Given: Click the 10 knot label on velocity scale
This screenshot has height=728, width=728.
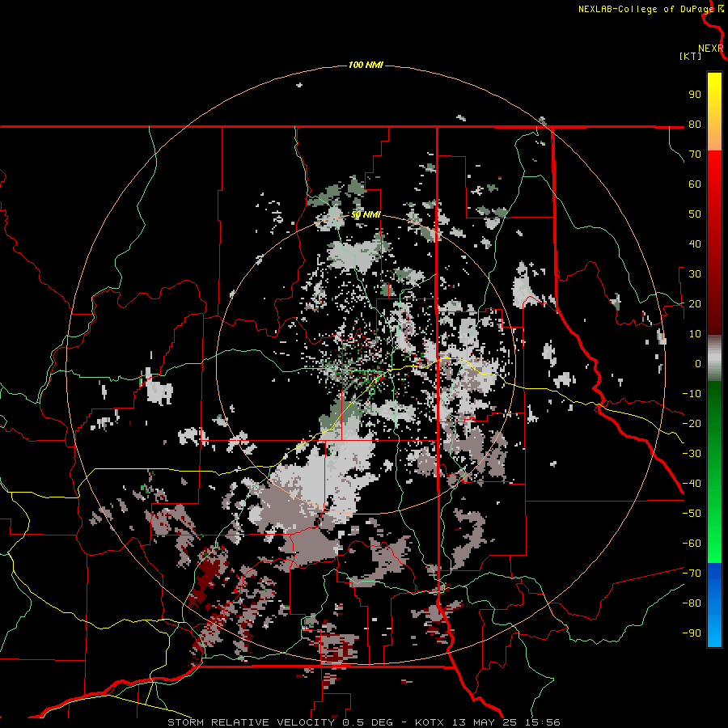Looking at the screenshot, I should (695, 334).
